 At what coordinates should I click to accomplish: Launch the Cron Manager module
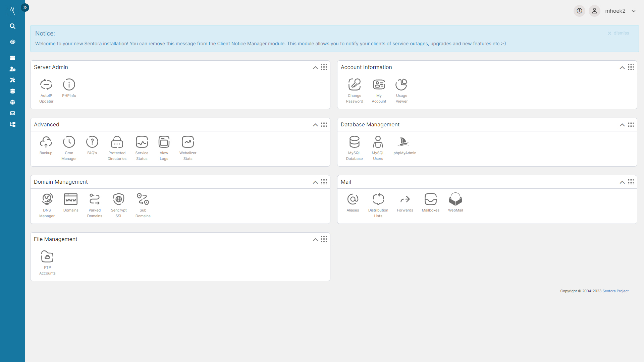[x=69, y=142]
